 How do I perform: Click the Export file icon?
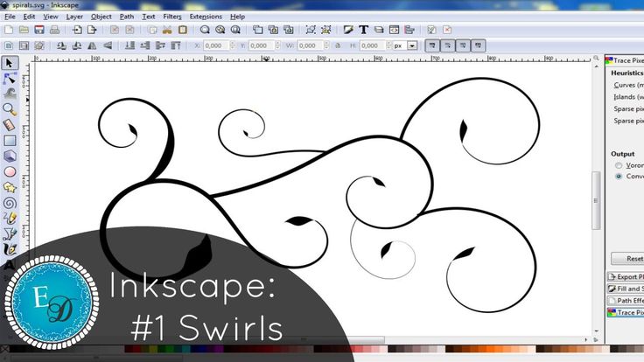(92, 30)
